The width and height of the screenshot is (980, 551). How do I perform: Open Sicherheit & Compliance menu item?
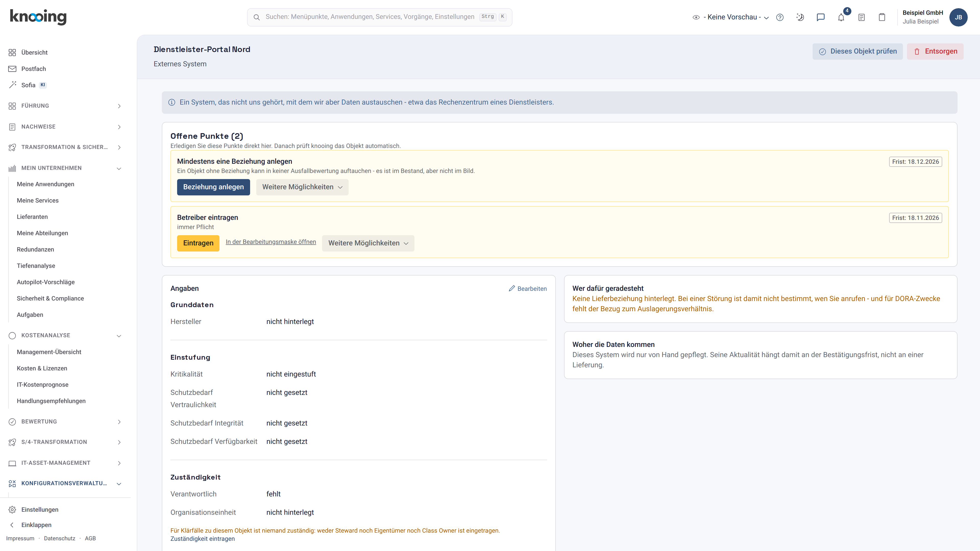pyautogui.click(x=50, y=298)
